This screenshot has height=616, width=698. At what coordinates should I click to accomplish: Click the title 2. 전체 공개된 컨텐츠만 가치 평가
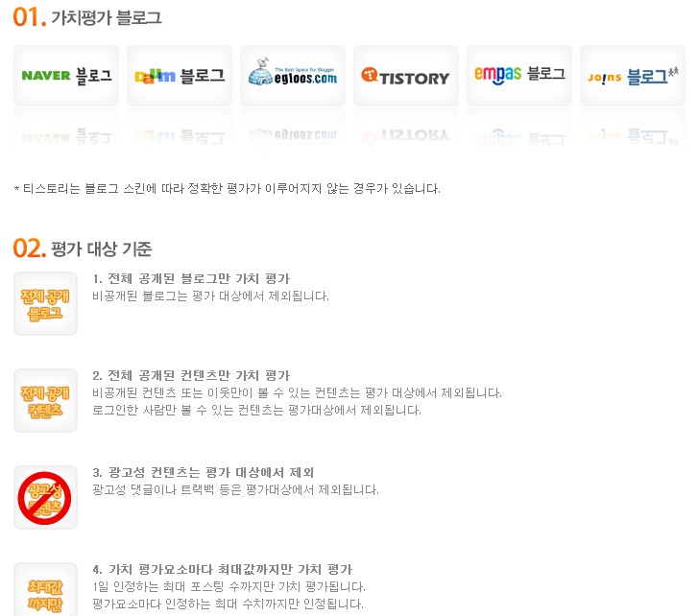tap(191, 376)
